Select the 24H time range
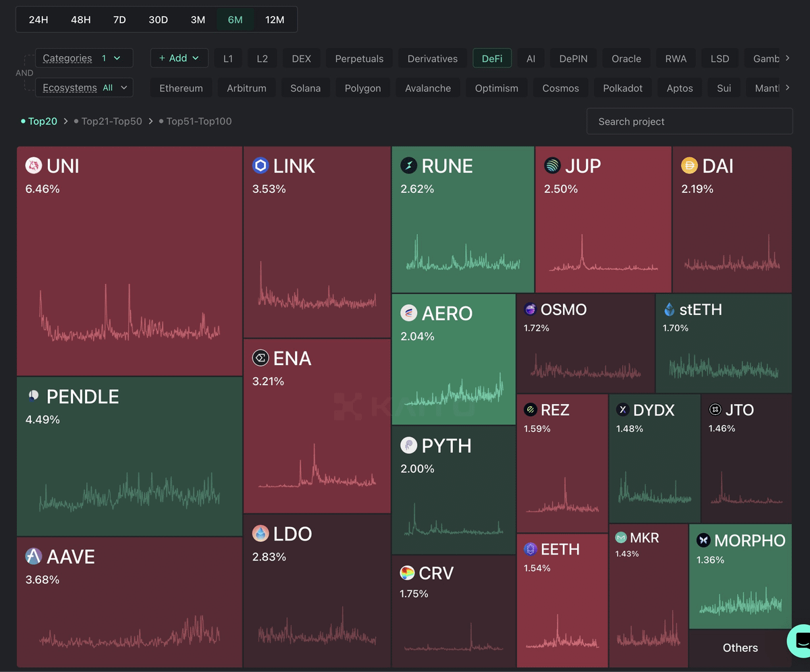This screenshot has width=810, height=672. pos(38,20)
